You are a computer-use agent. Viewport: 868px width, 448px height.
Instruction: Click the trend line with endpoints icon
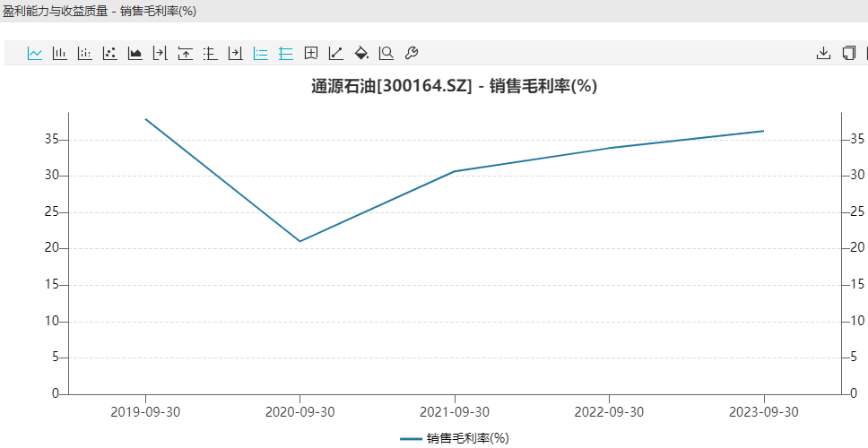point(336,53)
